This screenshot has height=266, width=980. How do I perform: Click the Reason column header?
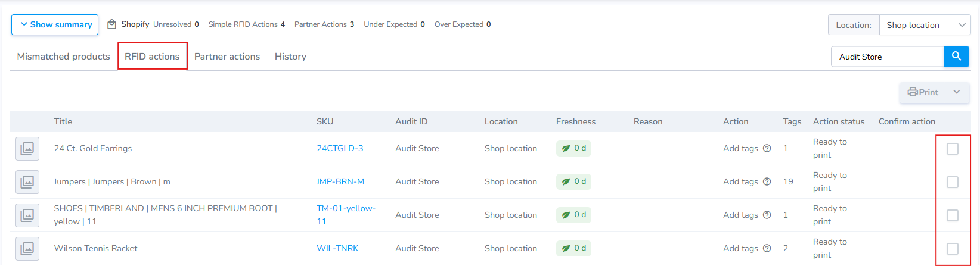(648, 121)
